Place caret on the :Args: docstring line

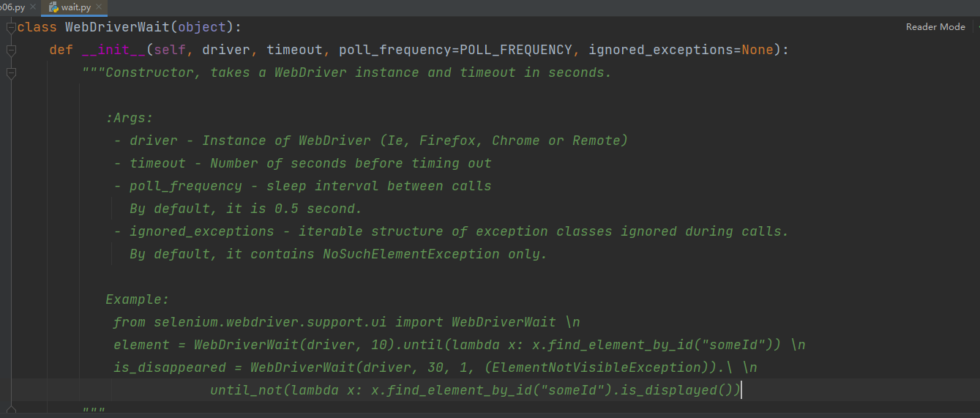(x=130, y=118)
